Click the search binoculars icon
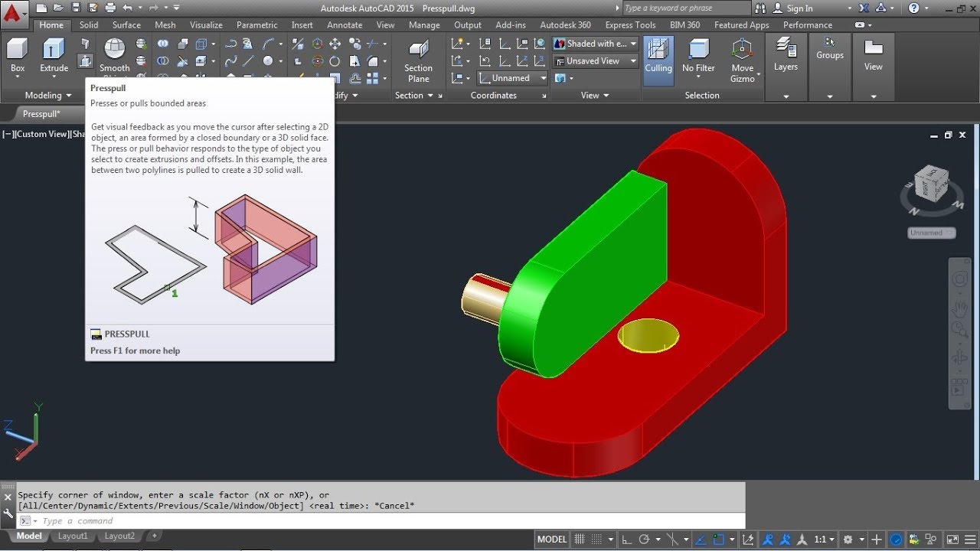The width and height of the screenshot is (980, 551). click(761, 8)
